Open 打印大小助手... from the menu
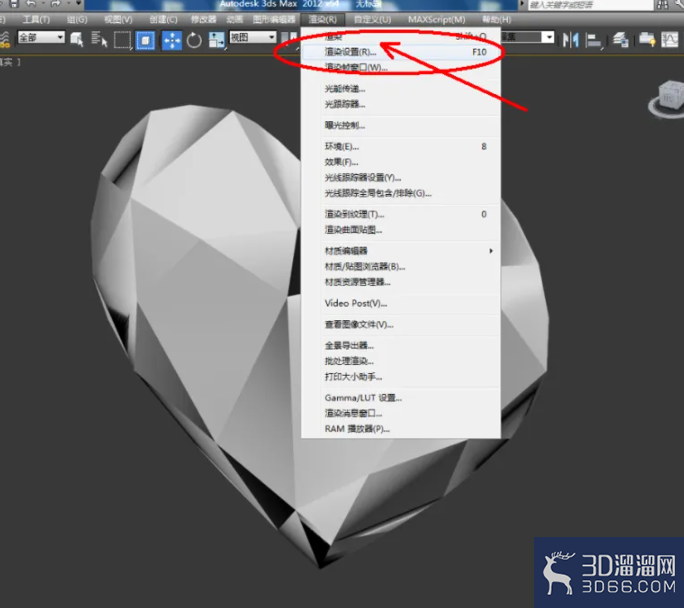 [400, 377]
